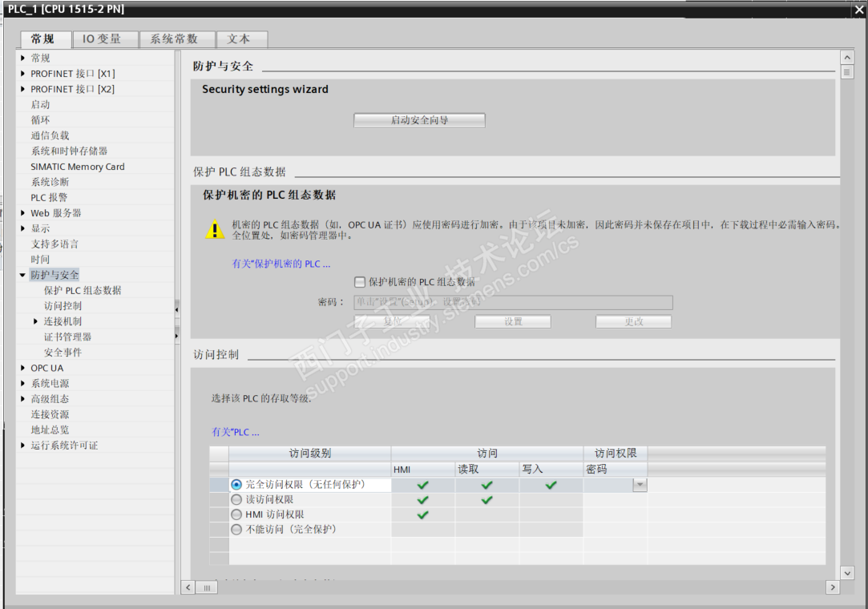Click the horizontal scrollbar right arrow
Viewport: 868px width, 609px height.
pos(833,587)
